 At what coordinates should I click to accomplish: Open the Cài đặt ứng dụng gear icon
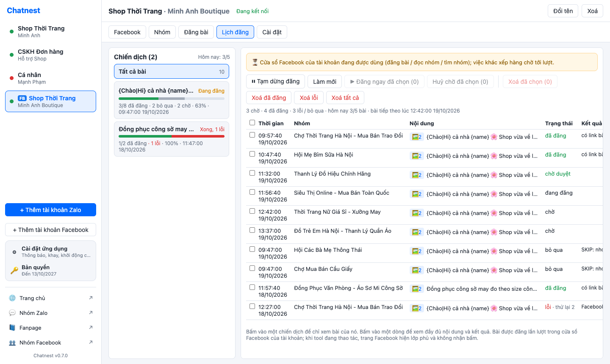click(14, 252)
